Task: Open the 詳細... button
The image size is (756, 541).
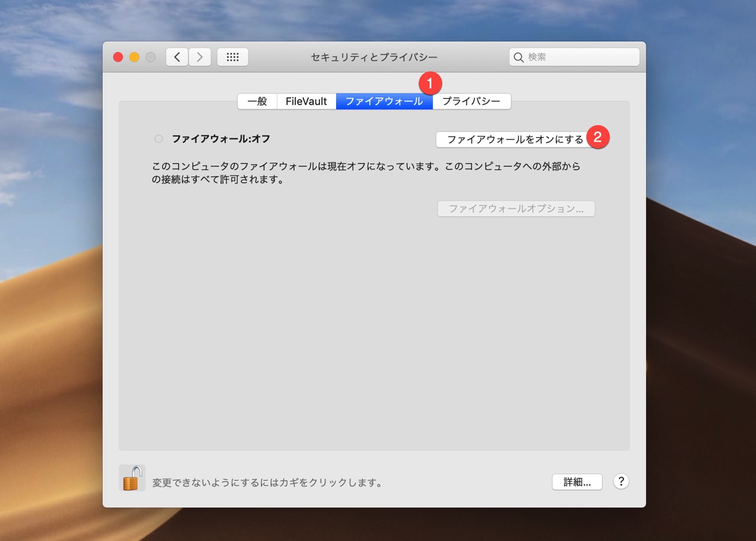Action: point(577,482)
